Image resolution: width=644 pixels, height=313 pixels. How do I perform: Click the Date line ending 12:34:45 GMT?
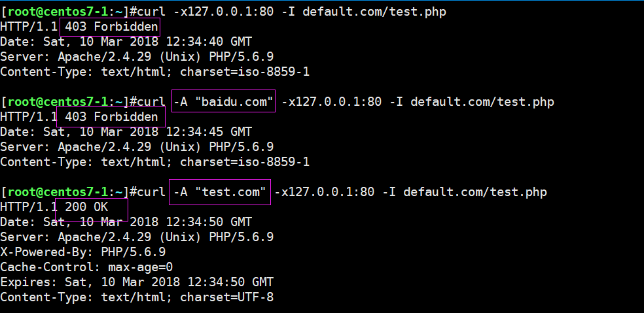[126, 132]
